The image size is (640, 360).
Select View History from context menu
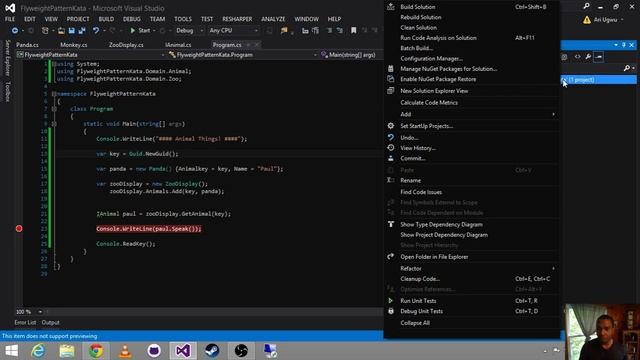[x=472, y=148]
